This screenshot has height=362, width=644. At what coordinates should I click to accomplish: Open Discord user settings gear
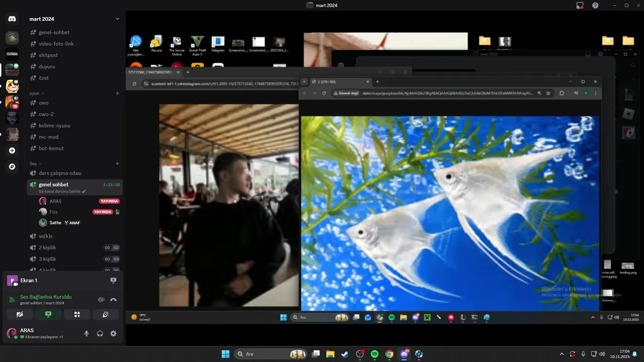[x=113, y=333]
